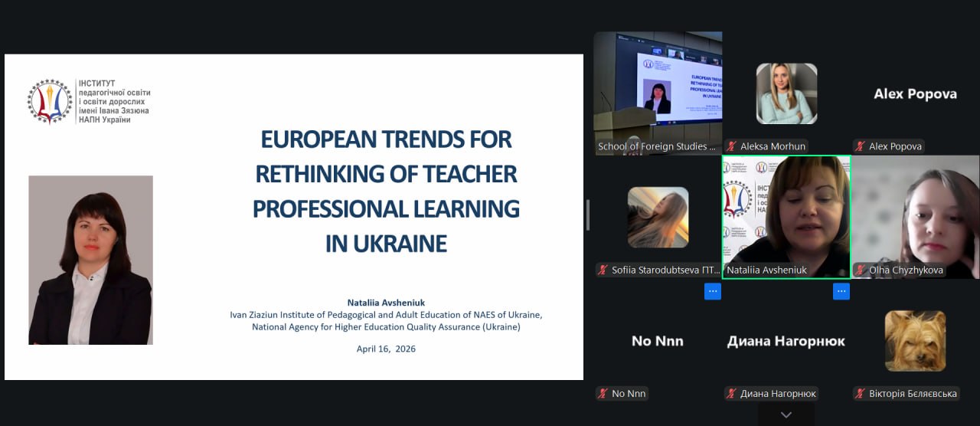This screenshot has width=980, height=426.
Task: Click the presenter's portrait photo on the slide
Action: [x=90, y=260]
